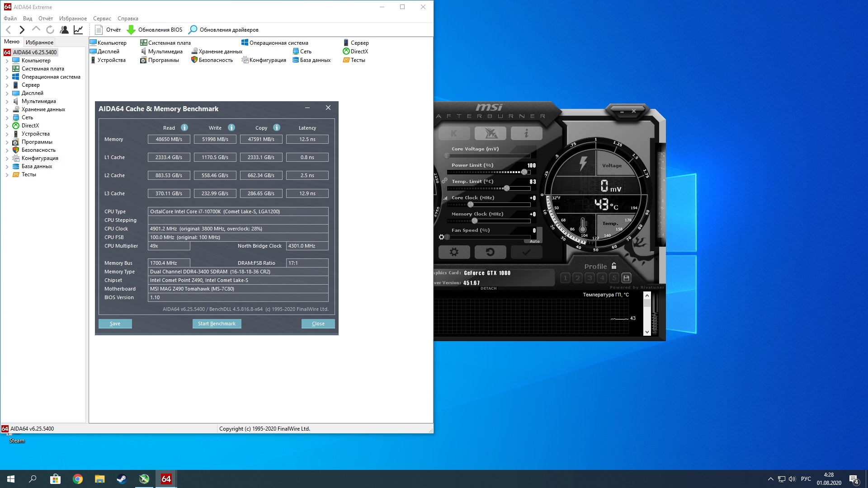Viewport: 868px width, 488px height.
Task: Click Afterburner apply checkmark button
Action: pos(526,252)
